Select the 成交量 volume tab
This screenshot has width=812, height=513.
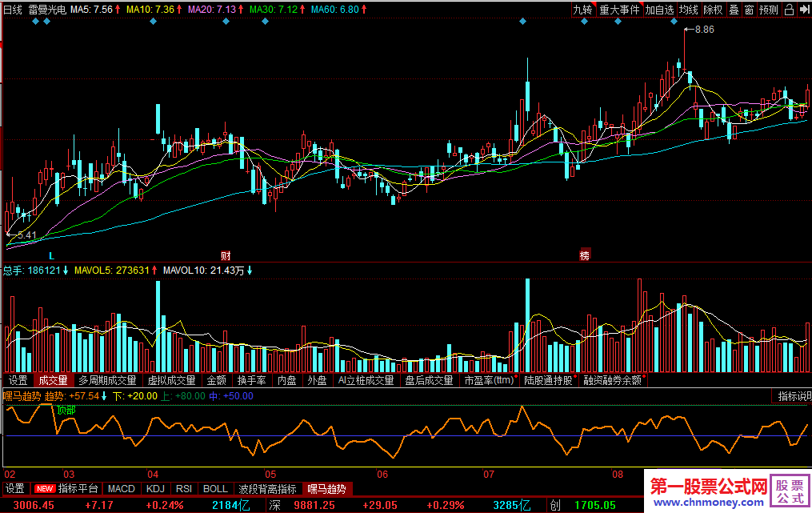coord(54,380)
